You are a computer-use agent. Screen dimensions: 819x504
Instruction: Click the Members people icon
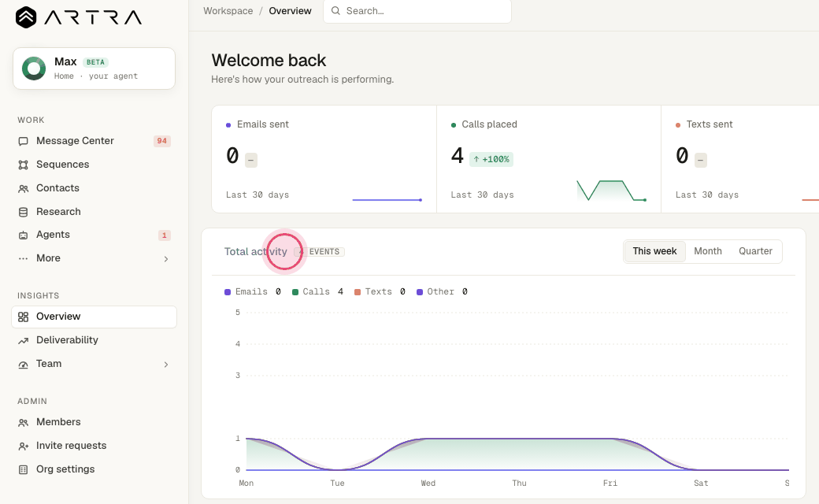23,423
